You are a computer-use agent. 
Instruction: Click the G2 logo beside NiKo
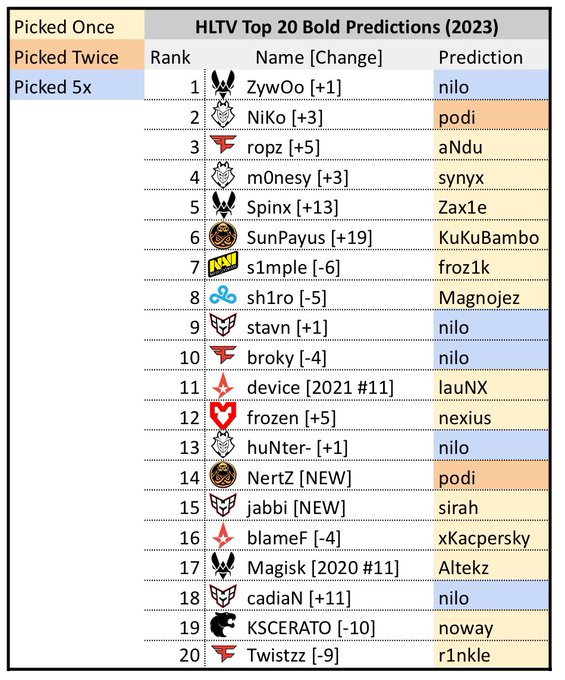[223, 115]
